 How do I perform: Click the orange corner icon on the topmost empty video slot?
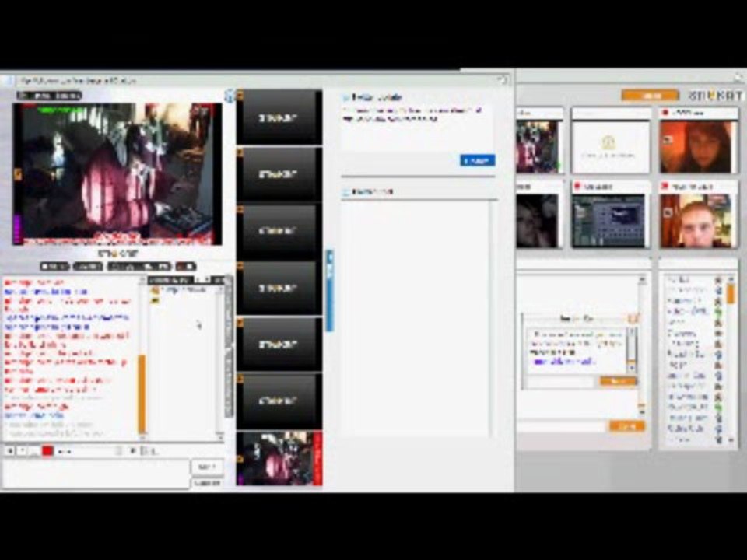pyautogui.click(x=240, y=96)
